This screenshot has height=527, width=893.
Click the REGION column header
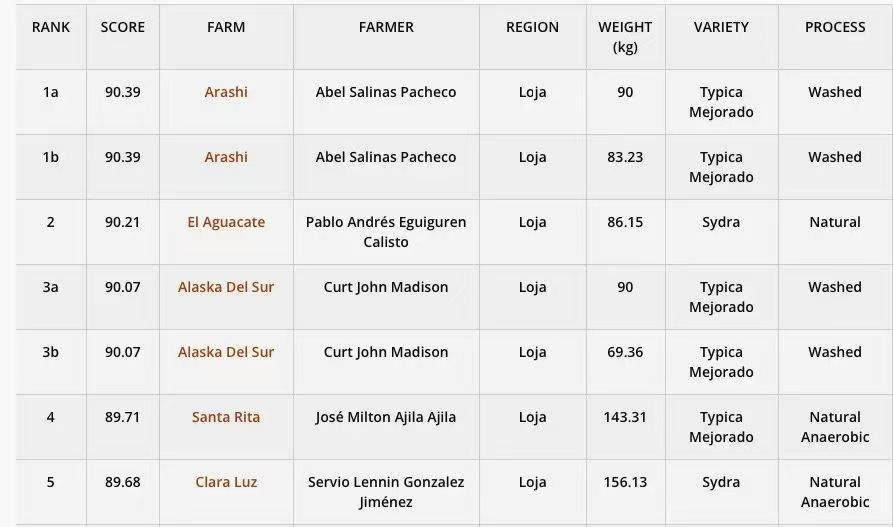[532, 27]
